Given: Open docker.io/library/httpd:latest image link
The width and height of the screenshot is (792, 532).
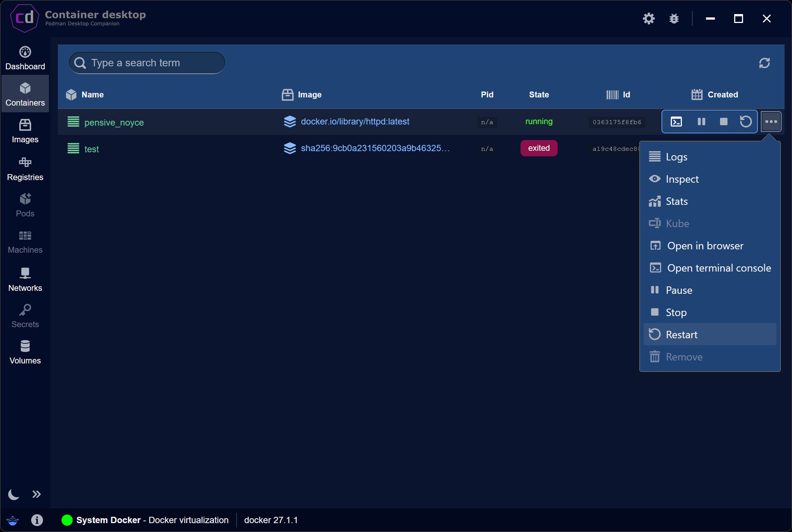Looking at the screenshot, I should click(355, 122).
